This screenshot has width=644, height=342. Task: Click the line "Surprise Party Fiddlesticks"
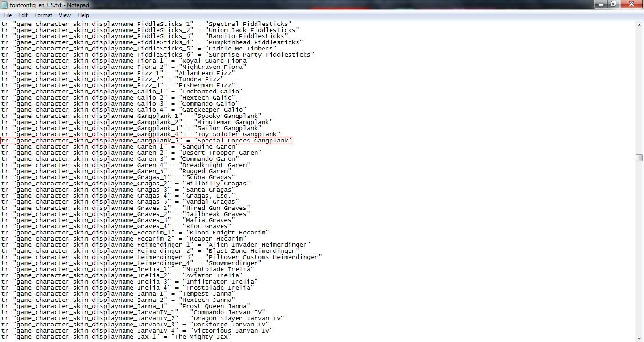(x=158, y=54)
